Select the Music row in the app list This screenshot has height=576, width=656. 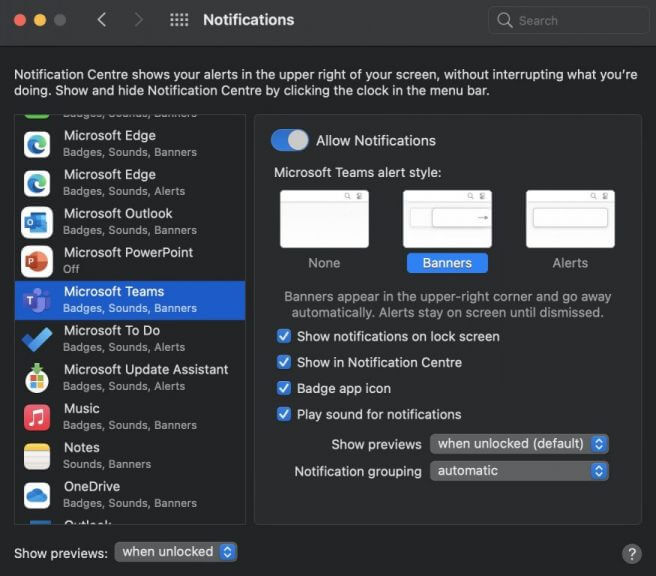(x=130, y=417)
